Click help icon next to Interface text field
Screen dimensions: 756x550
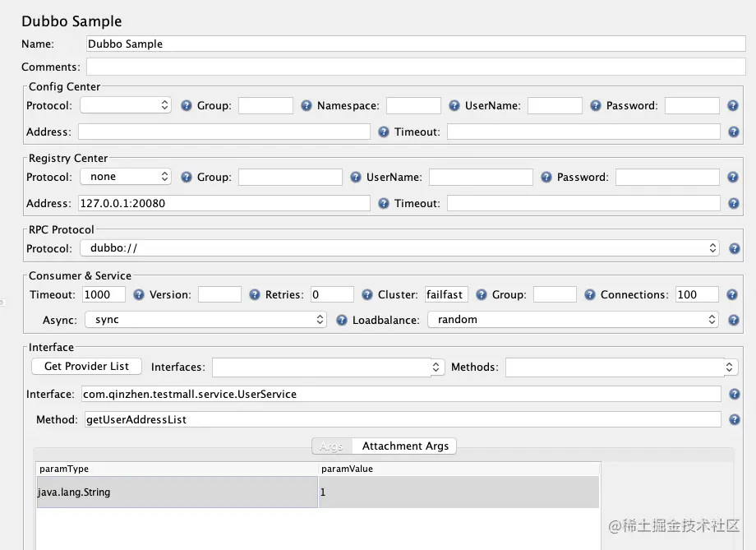734,395
